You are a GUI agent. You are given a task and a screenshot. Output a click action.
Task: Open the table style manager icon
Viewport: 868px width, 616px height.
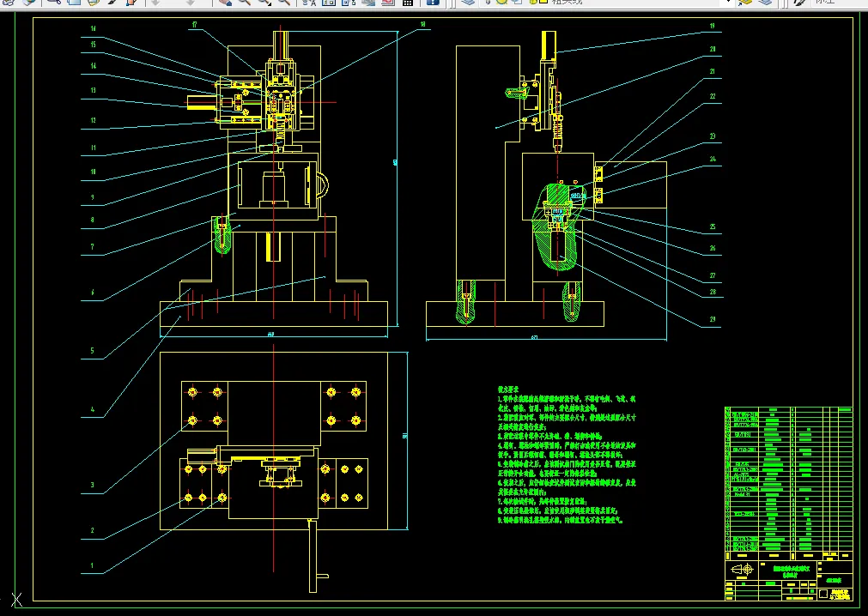pos(349,3)
